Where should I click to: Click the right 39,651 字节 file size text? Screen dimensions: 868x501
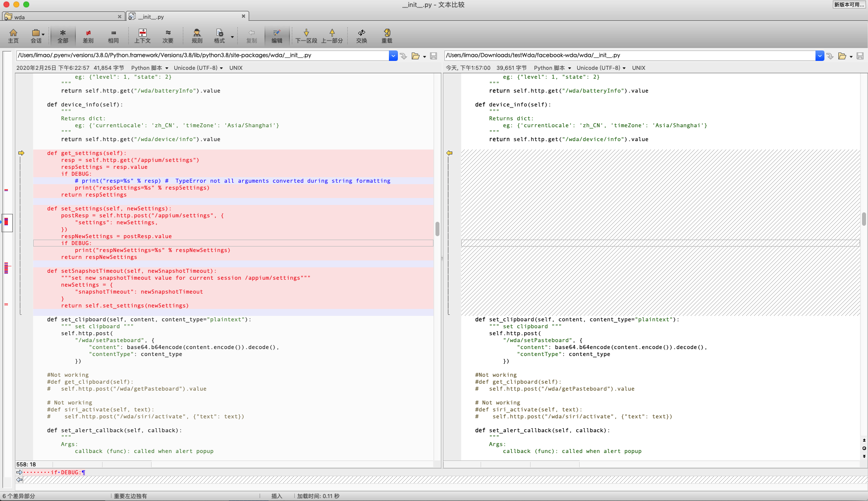512,68
